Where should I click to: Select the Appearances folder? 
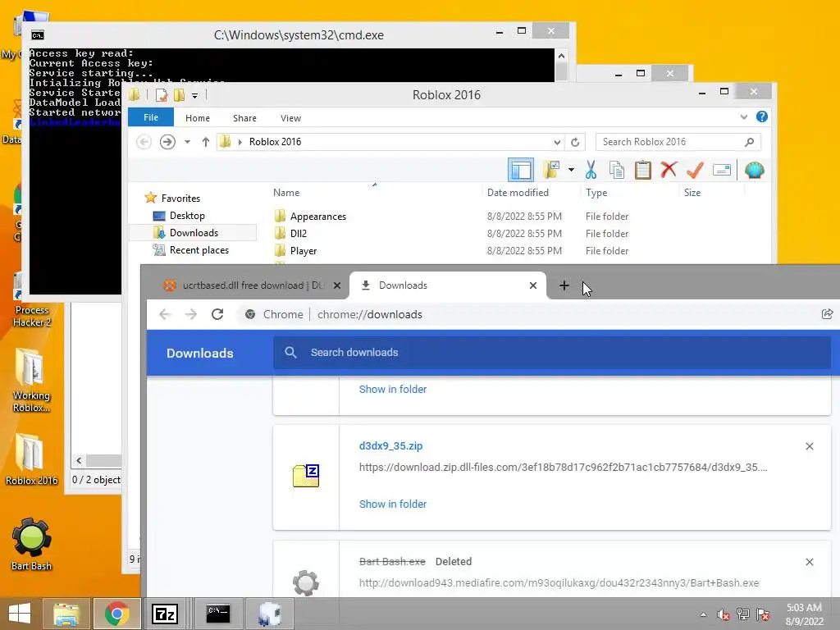click(317, 217)
